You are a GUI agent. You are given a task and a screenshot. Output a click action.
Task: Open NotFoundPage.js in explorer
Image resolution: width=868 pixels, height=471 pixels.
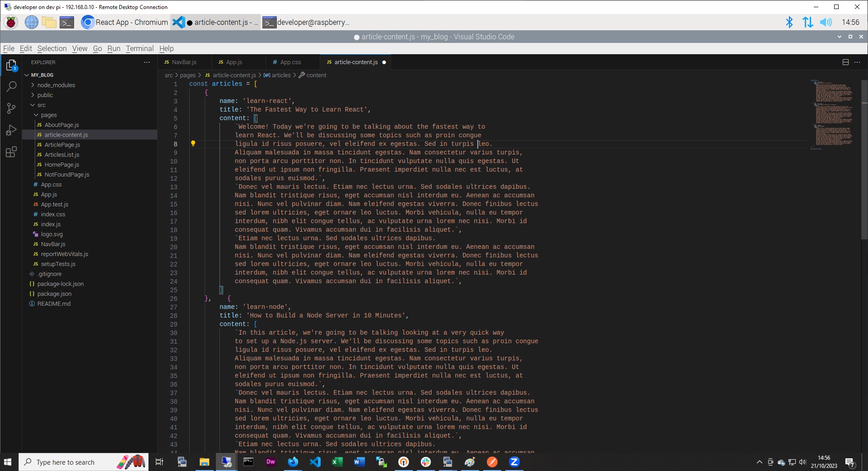coord(67,174)
